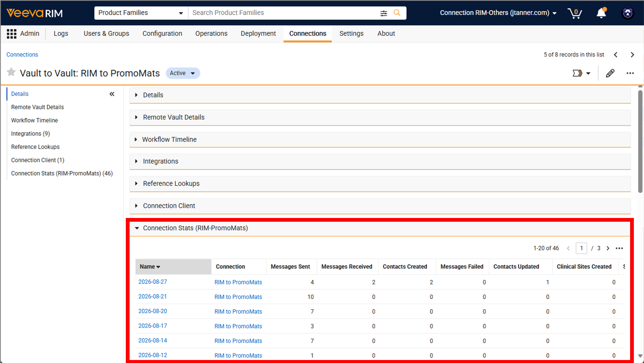Mark the record as favorite star
The height and width of the screenshot is (363, 644).
11,72
